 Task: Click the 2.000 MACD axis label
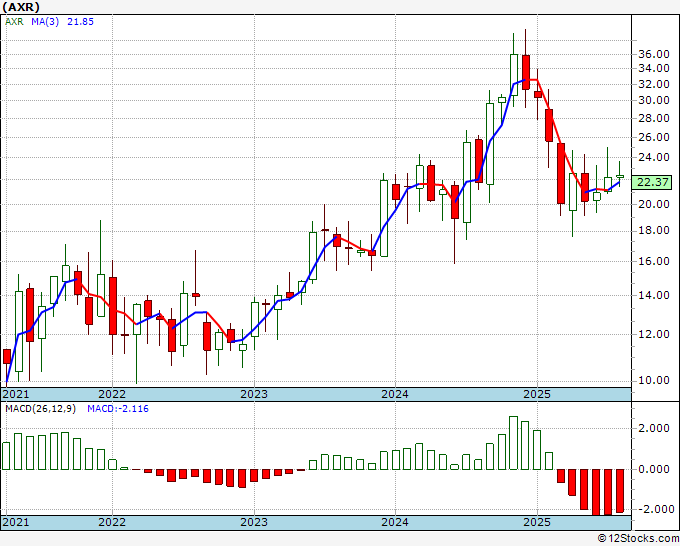(654, 428)
